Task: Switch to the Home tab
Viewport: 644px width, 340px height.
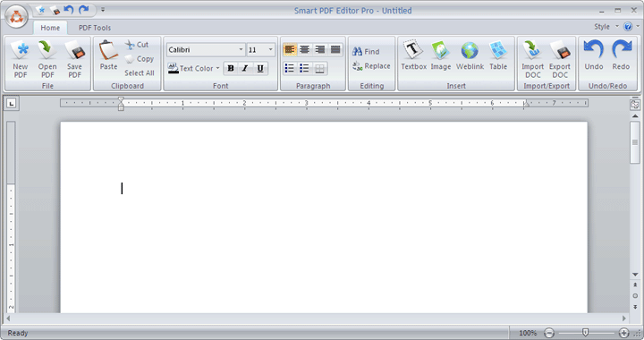Action: [x=50, y=28]
